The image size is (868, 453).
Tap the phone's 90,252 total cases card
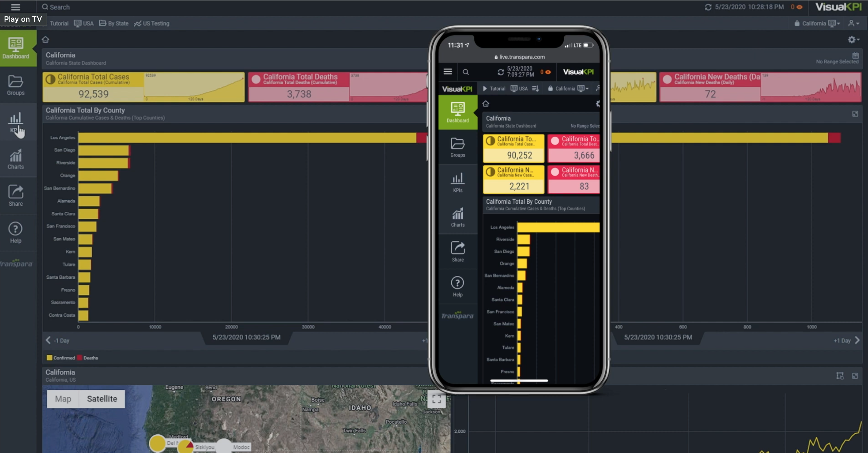click(514, 148)
